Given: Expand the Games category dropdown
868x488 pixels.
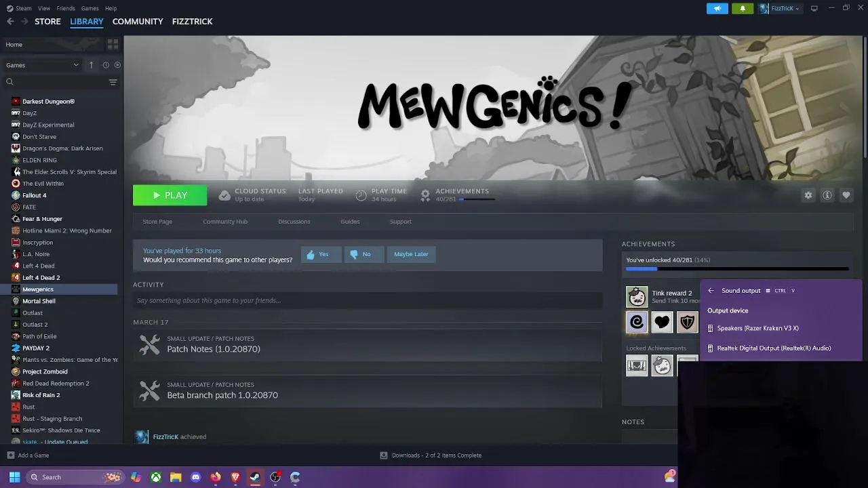Looking at the screenshot, I should tap(42, 65).
